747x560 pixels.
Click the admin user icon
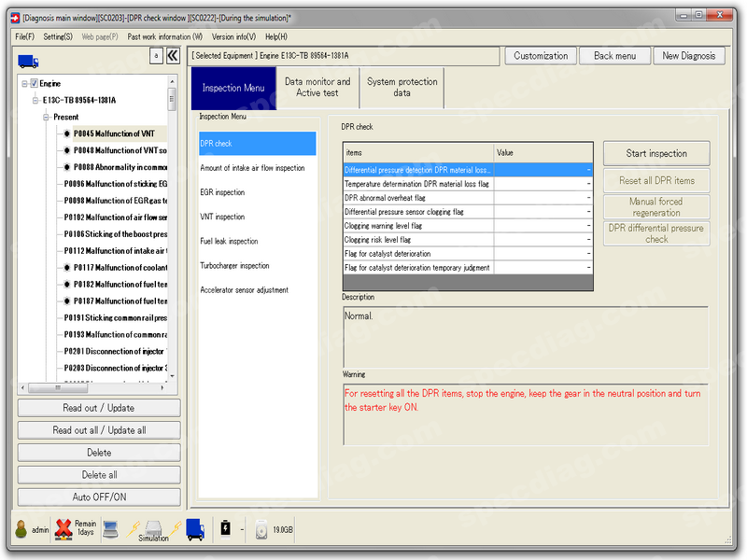21,529
